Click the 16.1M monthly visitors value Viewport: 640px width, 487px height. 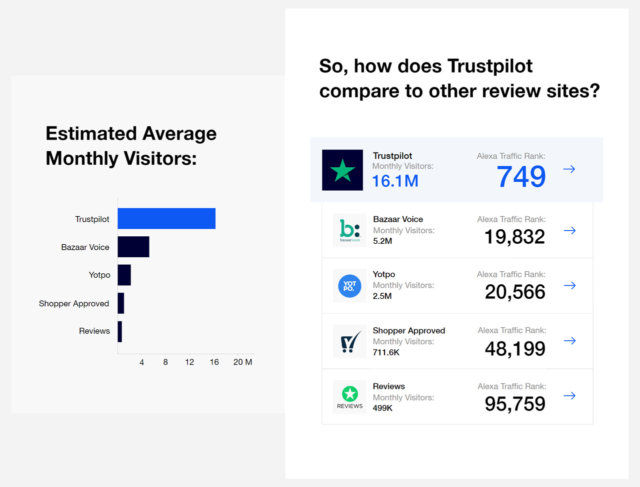point(395,181)
